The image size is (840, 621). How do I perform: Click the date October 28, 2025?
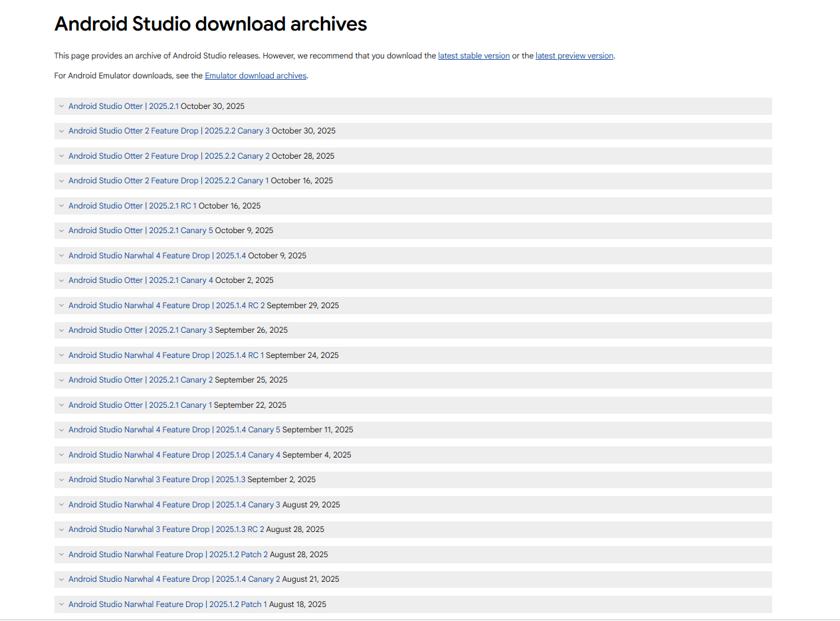coord(303,156)
